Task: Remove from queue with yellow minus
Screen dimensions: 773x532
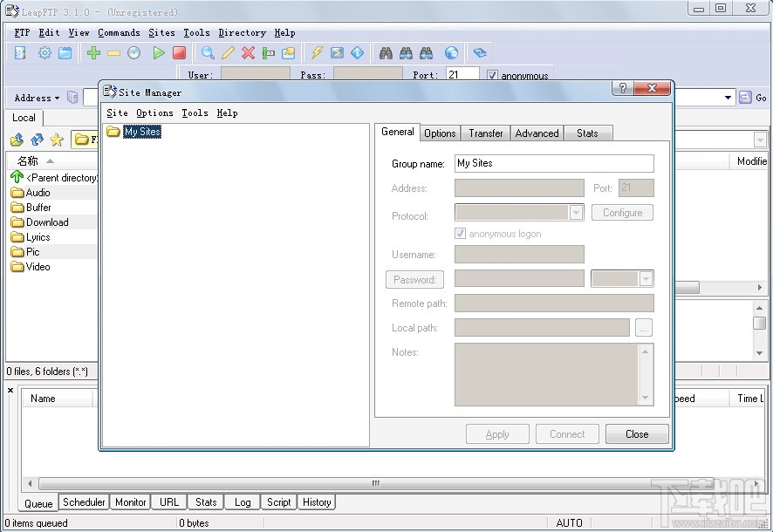Action: (x=114, y=52)
